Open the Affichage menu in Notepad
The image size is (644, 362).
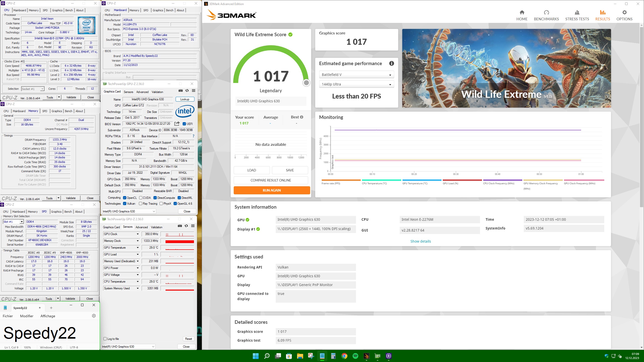pyautogui.click(x=48, y=316)
